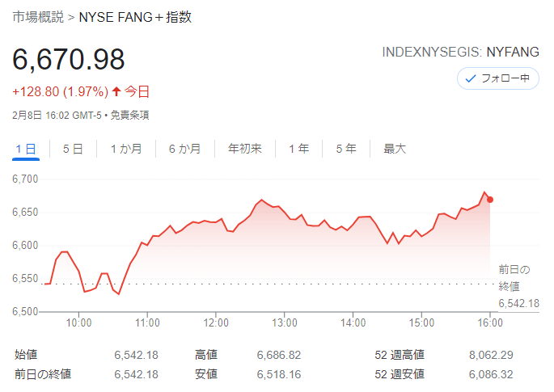Click the 6,600 price axis label
This screenshot has height=392, width=554.
click(25, 246)
